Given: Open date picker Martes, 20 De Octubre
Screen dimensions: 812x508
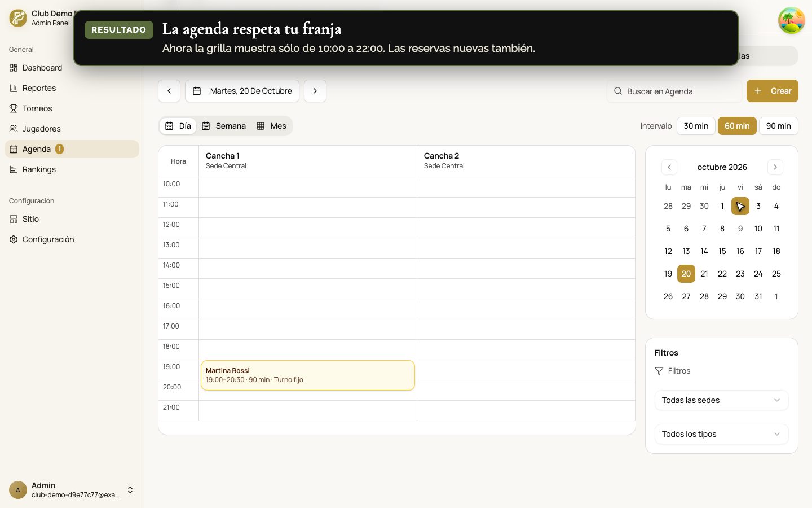Looking at the screenshot, I should tap(242, 91).
